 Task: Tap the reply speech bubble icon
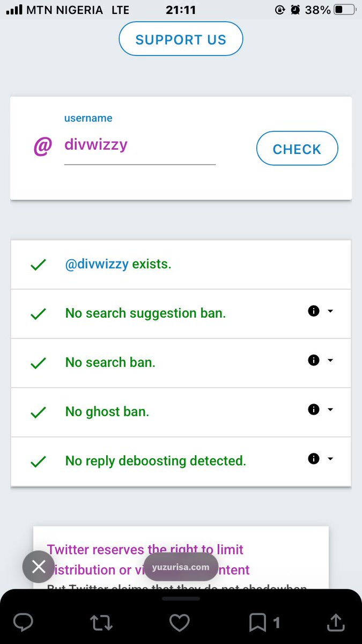click(x=23, y=623)
